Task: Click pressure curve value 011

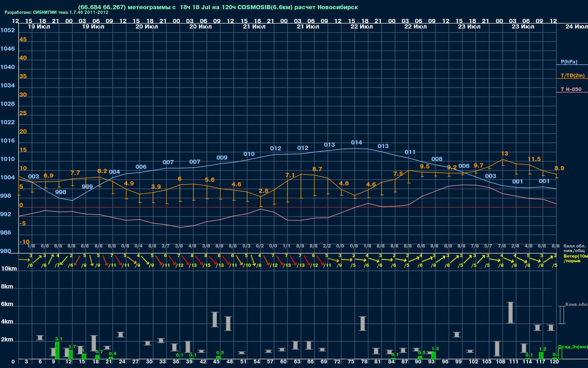Action: point(410,152)
